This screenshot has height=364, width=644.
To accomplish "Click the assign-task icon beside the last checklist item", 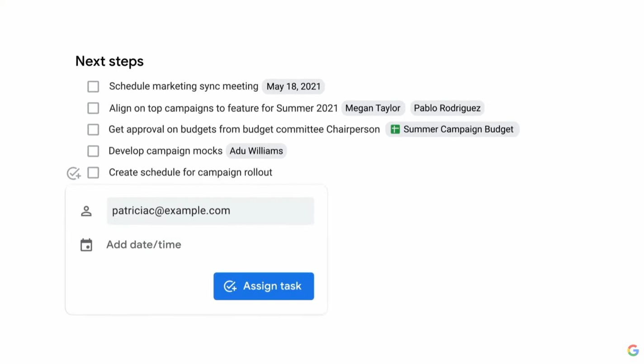I will point(74,173).
